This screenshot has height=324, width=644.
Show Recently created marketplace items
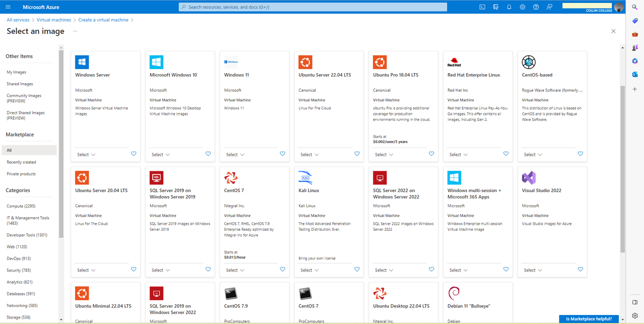21,162
